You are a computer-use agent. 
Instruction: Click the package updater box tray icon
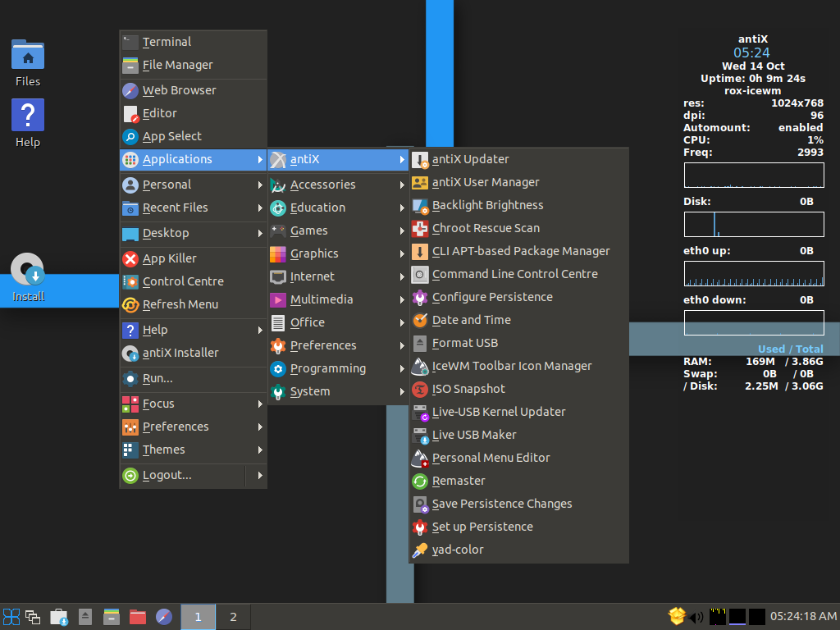[677, 616]
